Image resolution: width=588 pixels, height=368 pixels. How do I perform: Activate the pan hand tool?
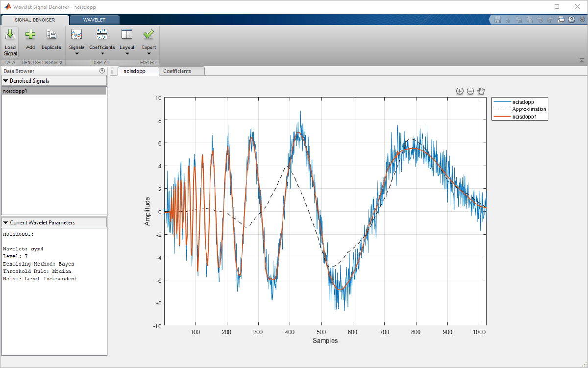pos(481,91)
